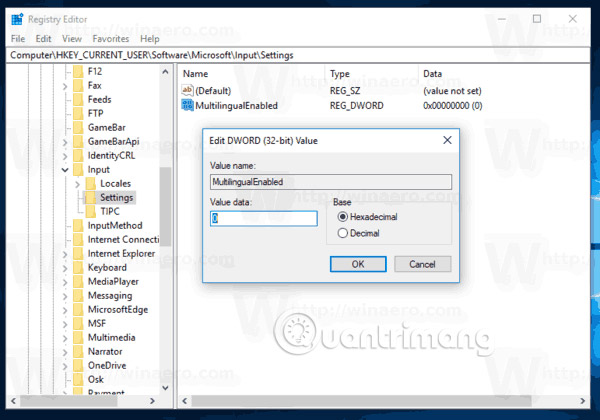This screenshot has height=420, width=600.
Task: Select the Multimedia folder icon
Action: pyautogui.click(x=78, y=337)
